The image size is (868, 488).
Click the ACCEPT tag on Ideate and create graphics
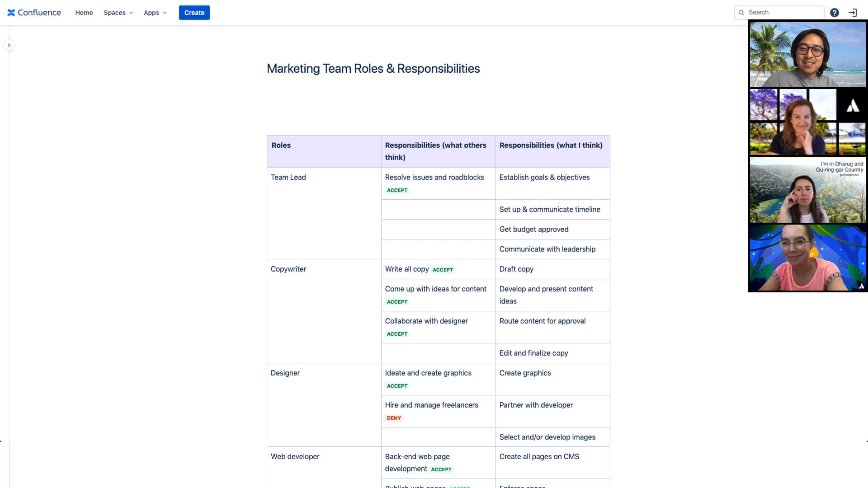397,385
